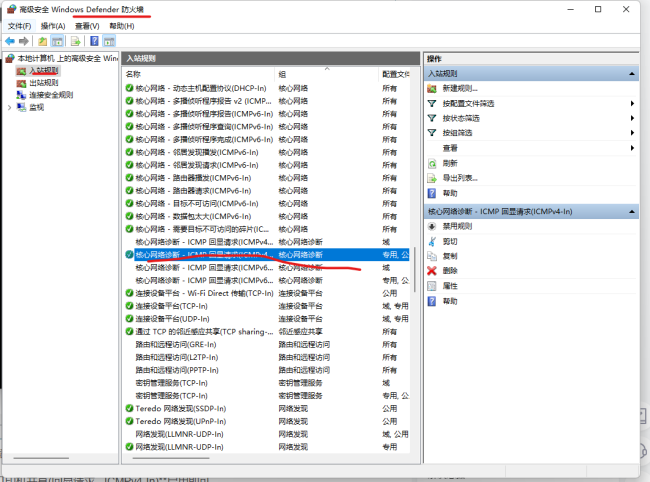Open the 文件(F) menu
This screenshot has width=650, height=482.
click(x=19, y=26)
